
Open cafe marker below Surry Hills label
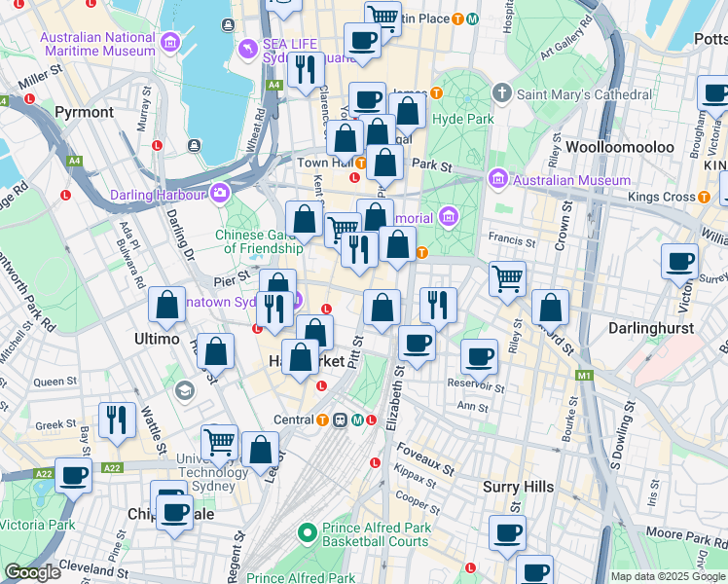click(x=507, y=533)
